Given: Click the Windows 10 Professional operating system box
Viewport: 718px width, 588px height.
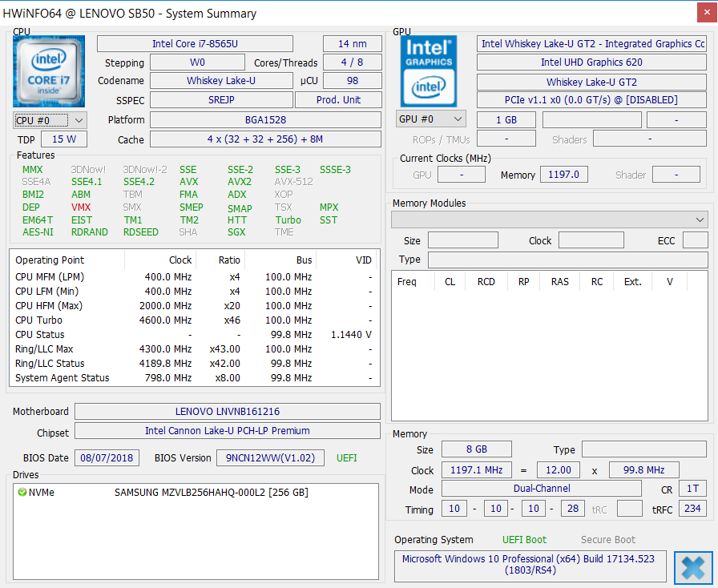Looking at the screenshot, I should click(x=530, y=565).
